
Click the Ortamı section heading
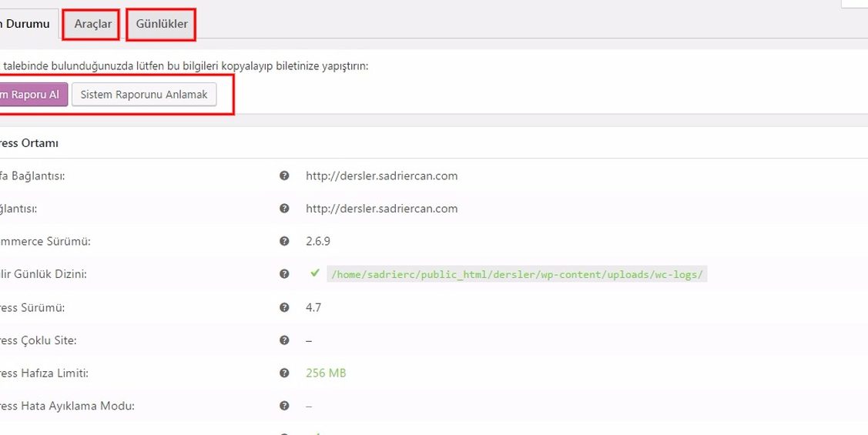pos(28,143)
